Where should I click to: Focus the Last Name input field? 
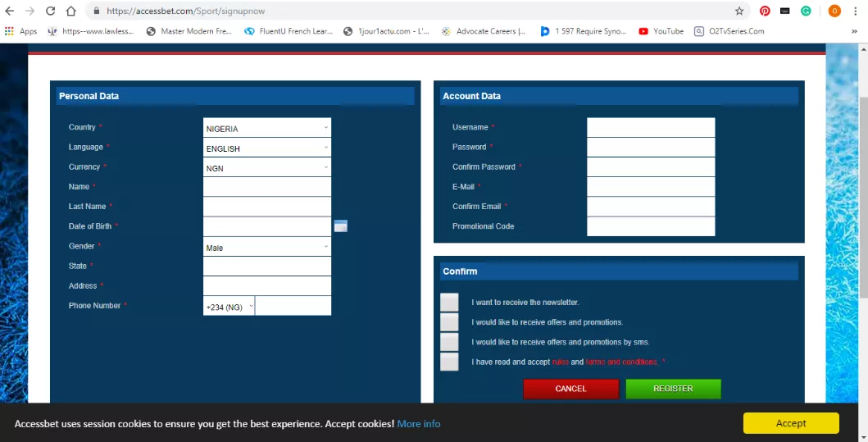(x=267, y=207)
